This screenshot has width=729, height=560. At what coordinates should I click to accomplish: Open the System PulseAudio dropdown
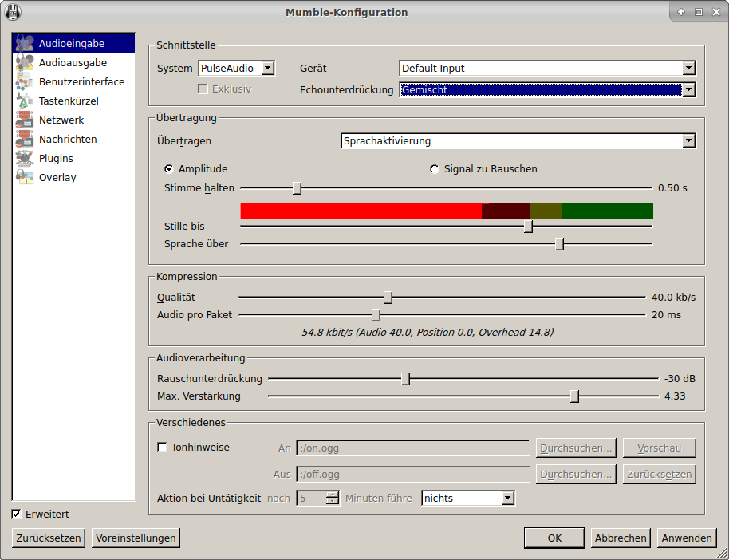click(x=236, y=69)
